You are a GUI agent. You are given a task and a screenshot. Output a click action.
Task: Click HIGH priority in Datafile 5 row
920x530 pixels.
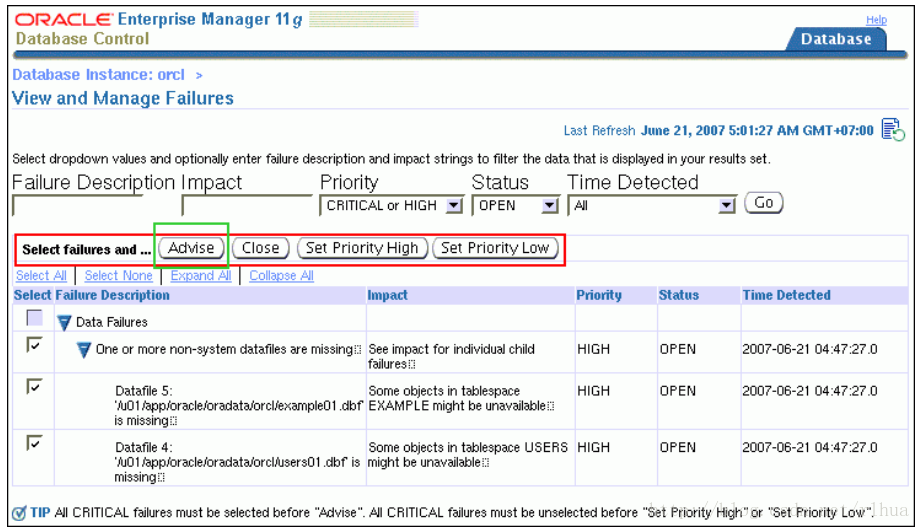click(593, 391)
